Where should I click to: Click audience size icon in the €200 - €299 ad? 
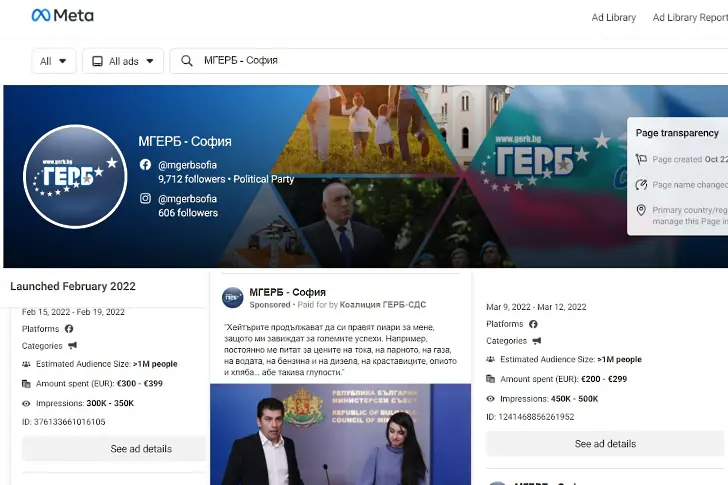point(490,360)
